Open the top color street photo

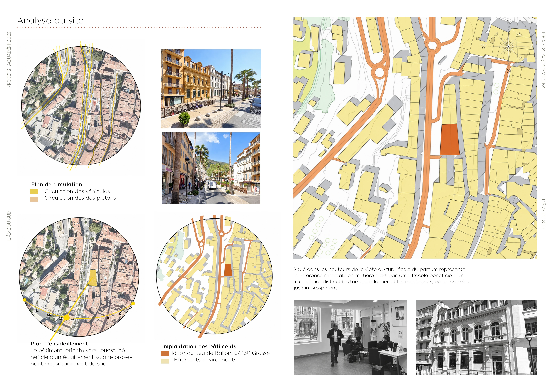tap(211, 89)
